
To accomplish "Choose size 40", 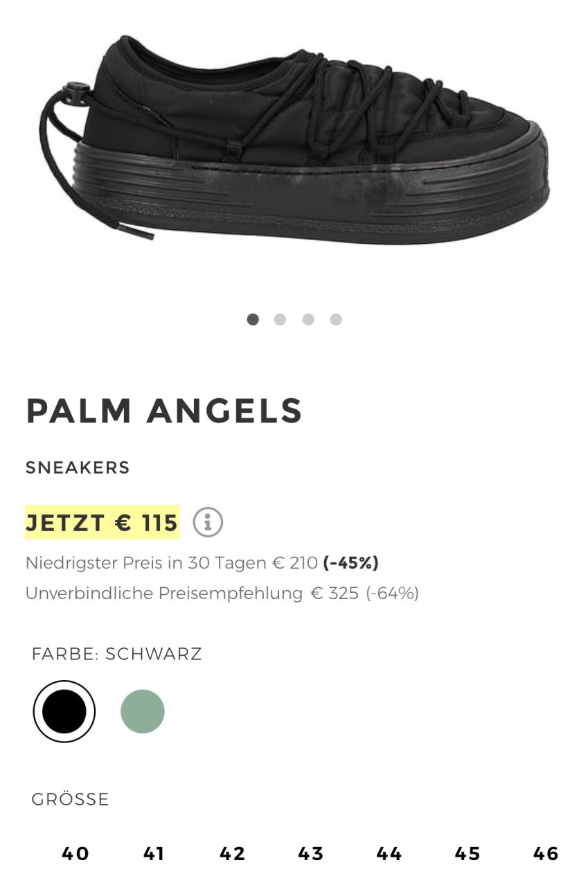I will (x=75, y=854).
